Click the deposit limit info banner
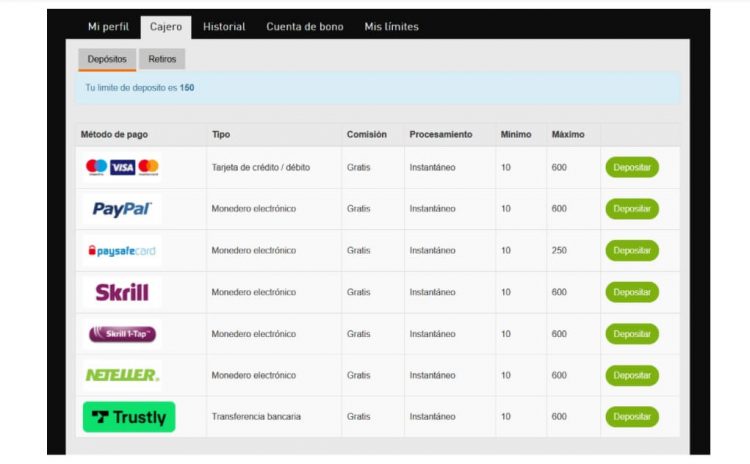The image size is (750, 464). point(377,88)
